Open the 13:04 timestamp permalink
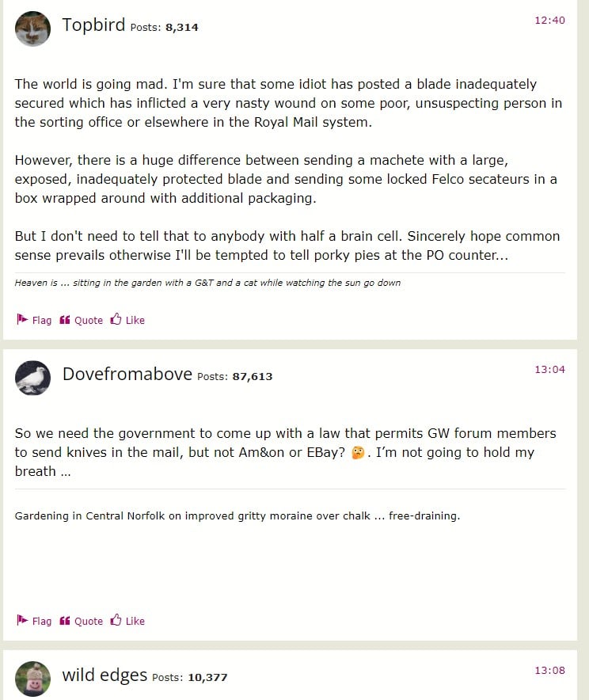Image resolution: width=589 pixels, height=700 pixels. 549,369
